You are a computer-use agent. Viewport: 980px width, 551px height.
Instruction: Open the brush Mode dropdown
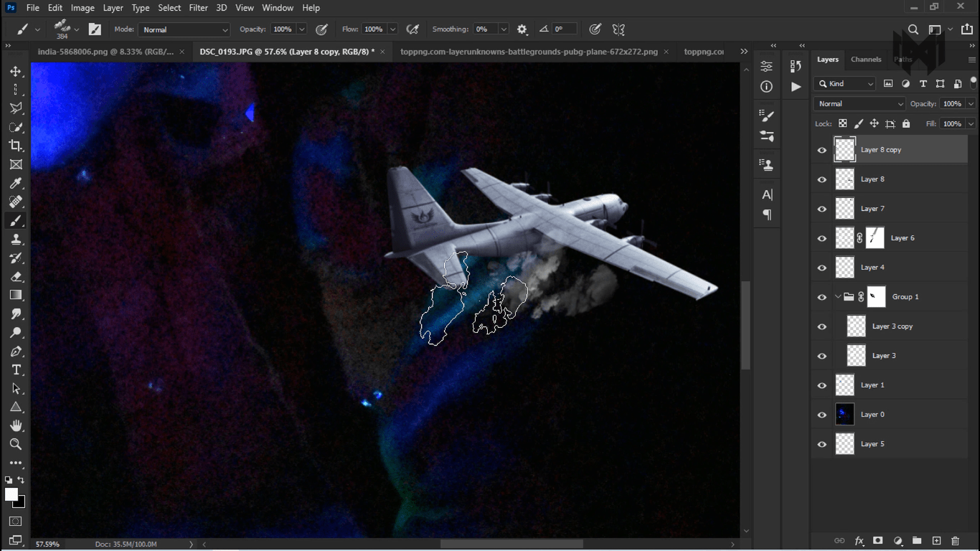(184, 29)
